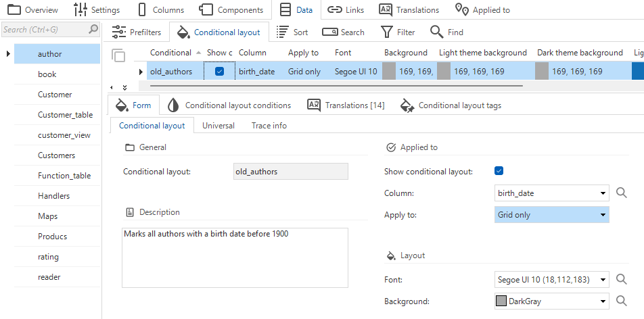Click the Filter funnel icon
This screenshot has height=319, width=644.
387,32
